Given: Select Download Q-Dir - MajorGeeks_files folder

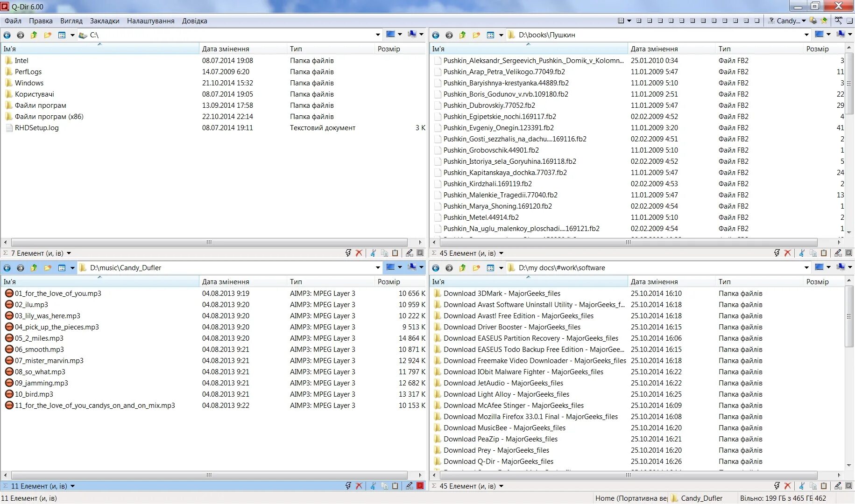Looking at the screenshot, I should (x=498, y=462).
